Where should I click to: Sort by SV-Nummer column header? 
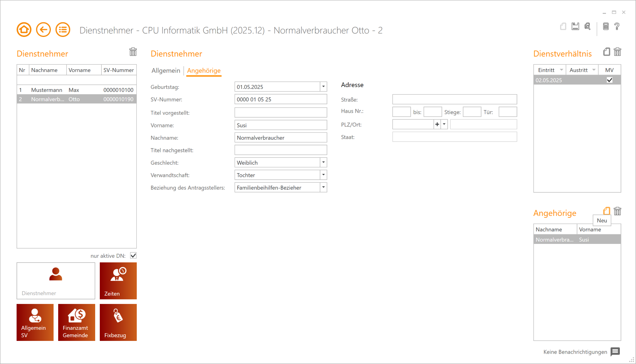[119, 70]
